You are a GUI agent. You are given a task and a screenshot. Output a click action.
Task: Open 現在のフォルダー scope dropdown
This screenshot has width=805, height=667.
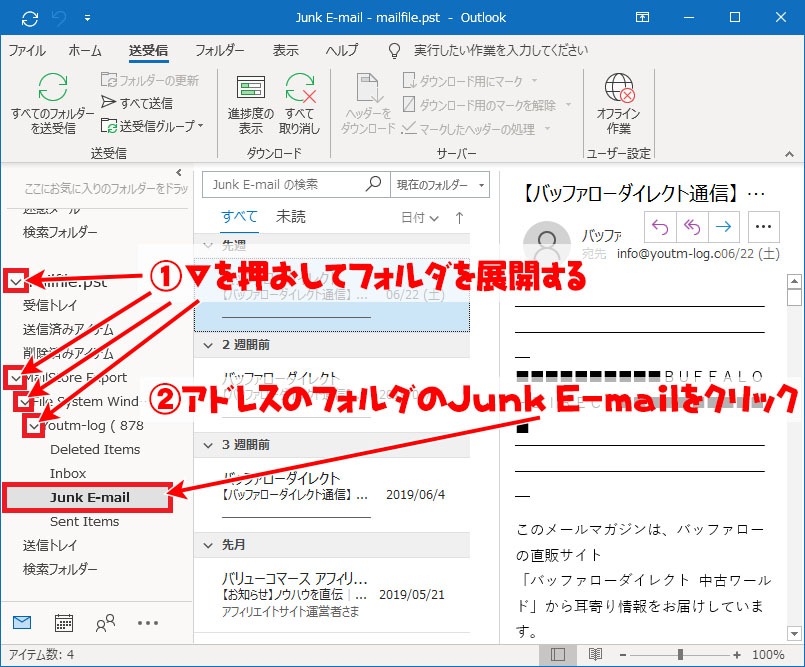click(x=440, y=185)
